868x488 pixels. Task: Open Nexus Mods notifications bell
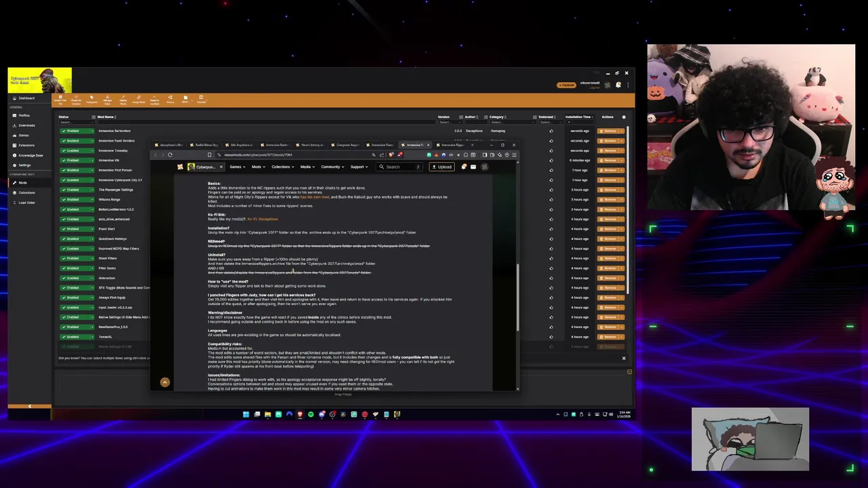tap(464, 167)
